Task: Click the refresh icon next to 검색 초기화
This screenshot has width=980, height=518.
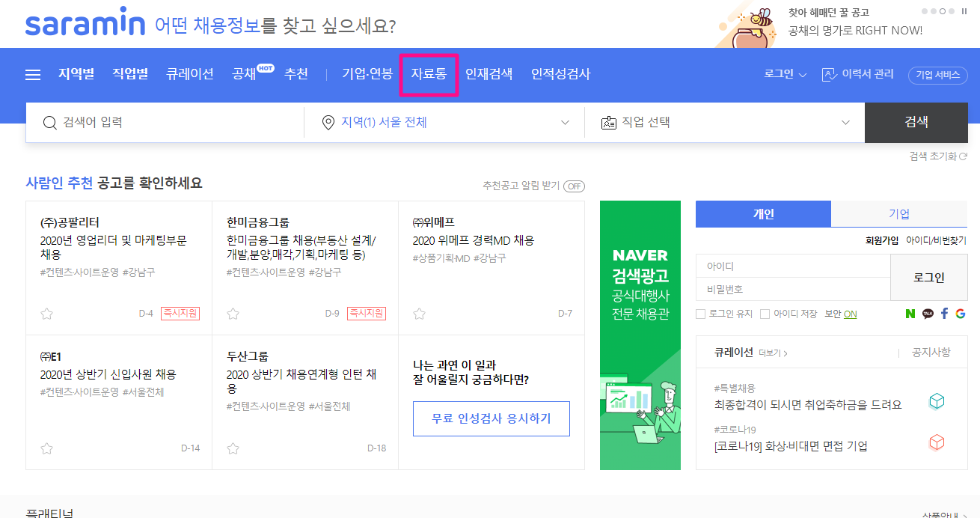Action: tap(964, 156)
